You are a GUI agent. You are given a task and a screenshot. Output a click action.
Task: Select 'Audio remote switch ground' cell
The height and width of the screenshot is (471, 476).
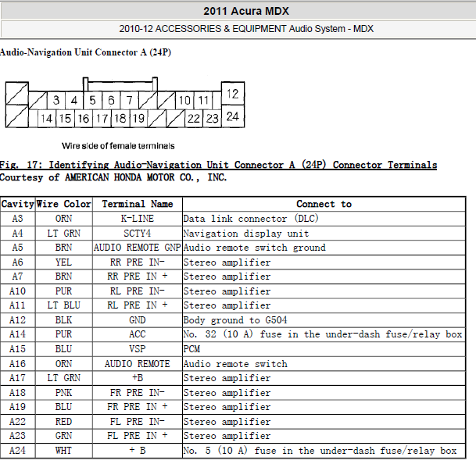pyautogui.click(x=324, y=248)
